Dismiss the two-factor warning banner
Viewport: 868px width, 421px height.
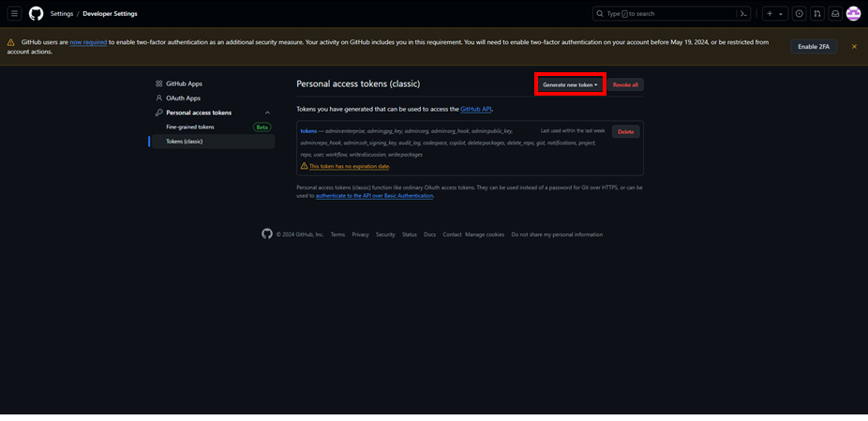854,47
